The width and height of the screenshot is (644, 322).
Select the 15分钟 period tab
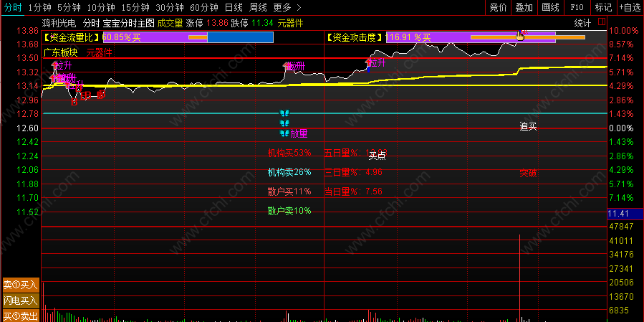point(135,7)
